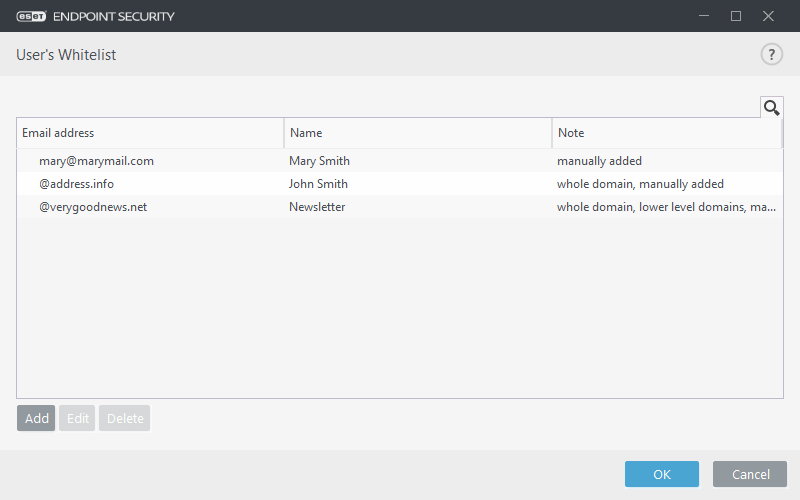Image resolution: width=800 pixels, height=500 pixels.
Task: Confirm changes with OK
Action: (x=662, y=474)
